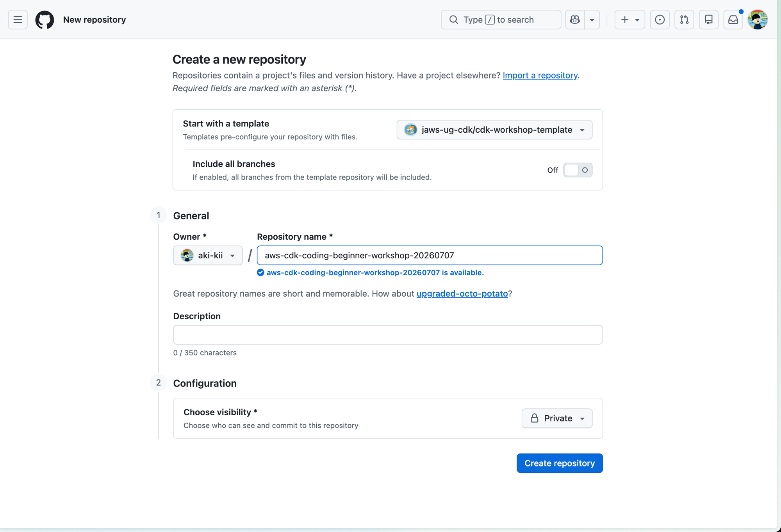
Task: Open the user profile avatar menu
Action: (758, 20)
